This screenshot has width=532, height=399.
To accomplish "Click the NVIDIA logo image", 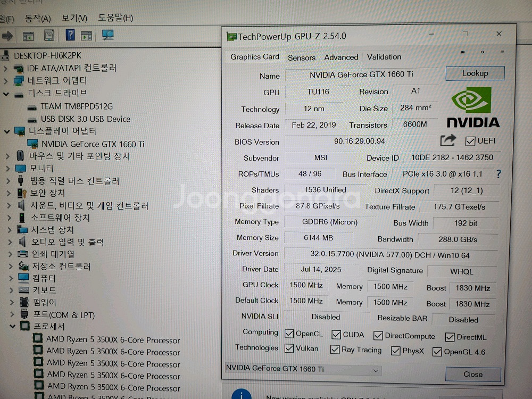I will pyautogui.click(x=472, y=108).
